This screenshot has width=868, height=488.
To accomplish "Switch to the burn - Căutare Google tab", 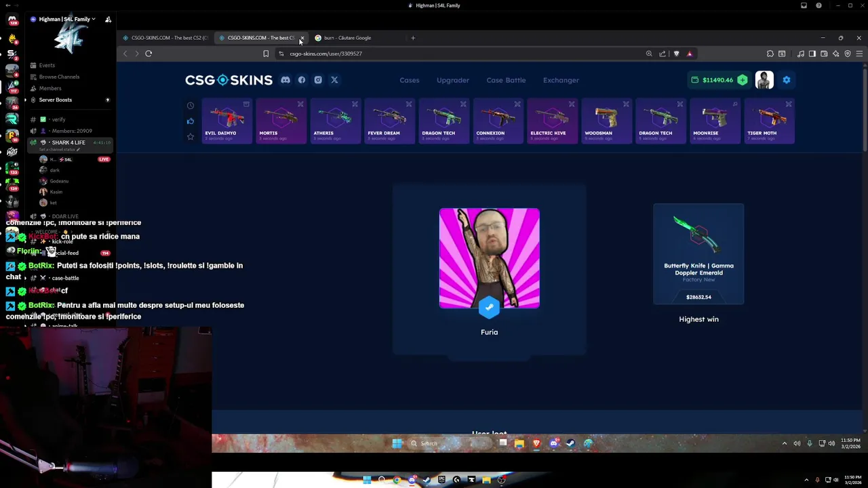I will [347, 38].
